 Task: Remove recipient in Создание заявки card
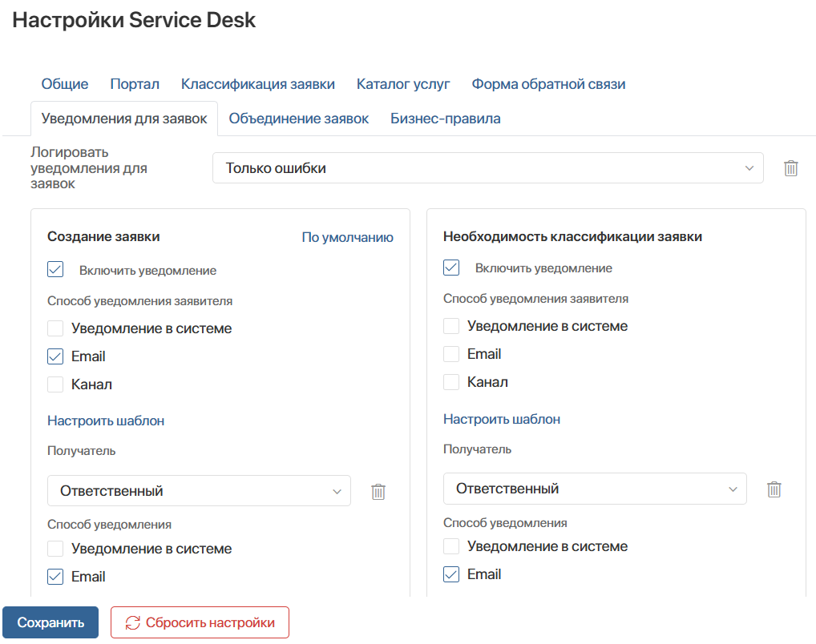(x=378, y=492)
